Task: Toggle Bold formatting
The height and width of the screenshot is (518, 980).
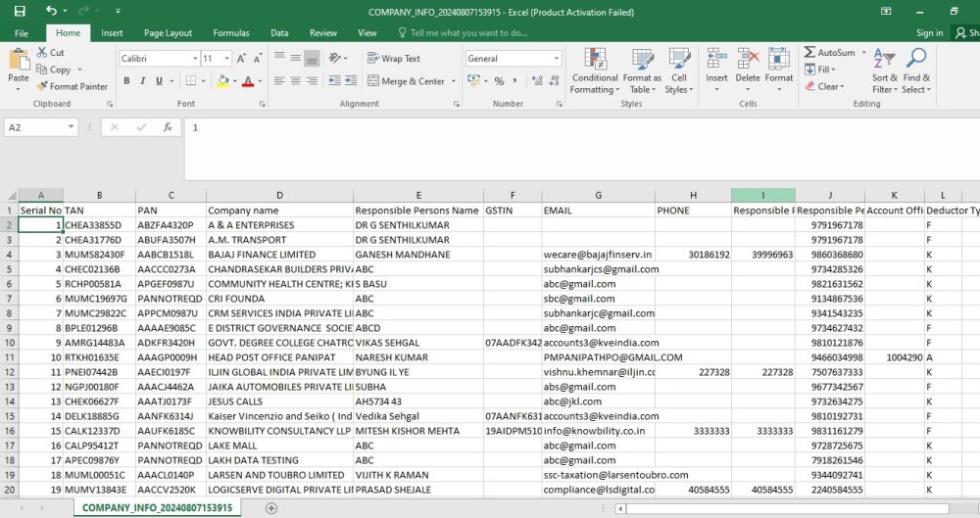Action: click(126, 80)
